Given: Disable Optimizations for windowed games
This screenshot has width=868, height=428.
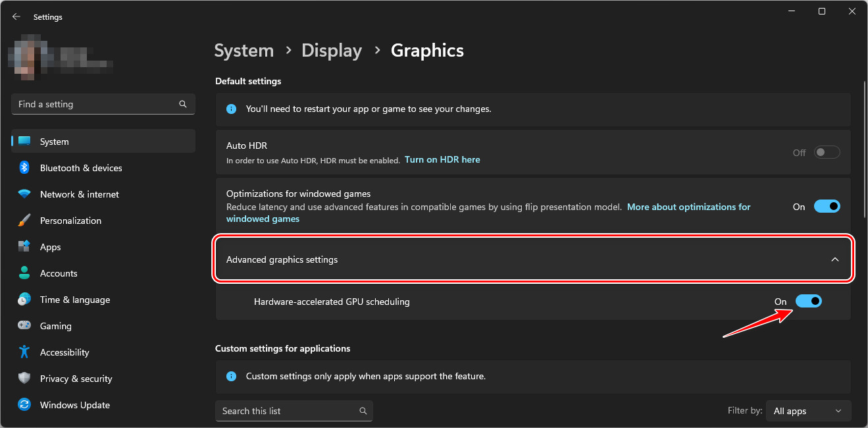Looking at the screenshot, I should click(827, 207).
